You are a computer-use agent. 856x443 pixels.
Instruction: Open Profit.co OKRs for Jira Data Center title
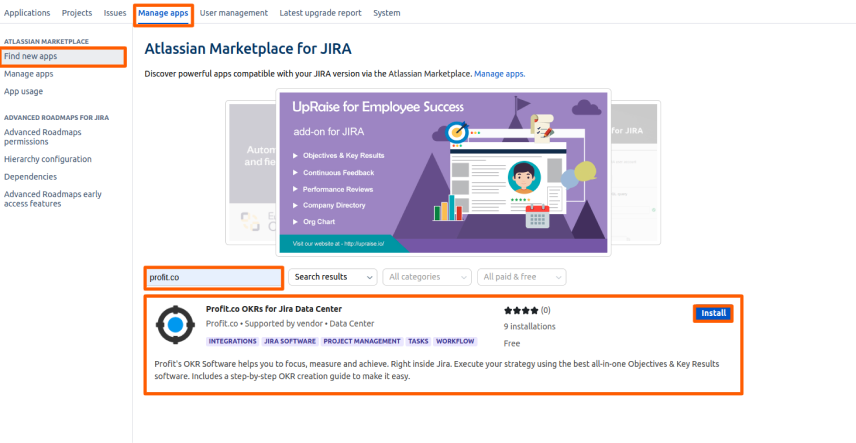coord(274,309)
